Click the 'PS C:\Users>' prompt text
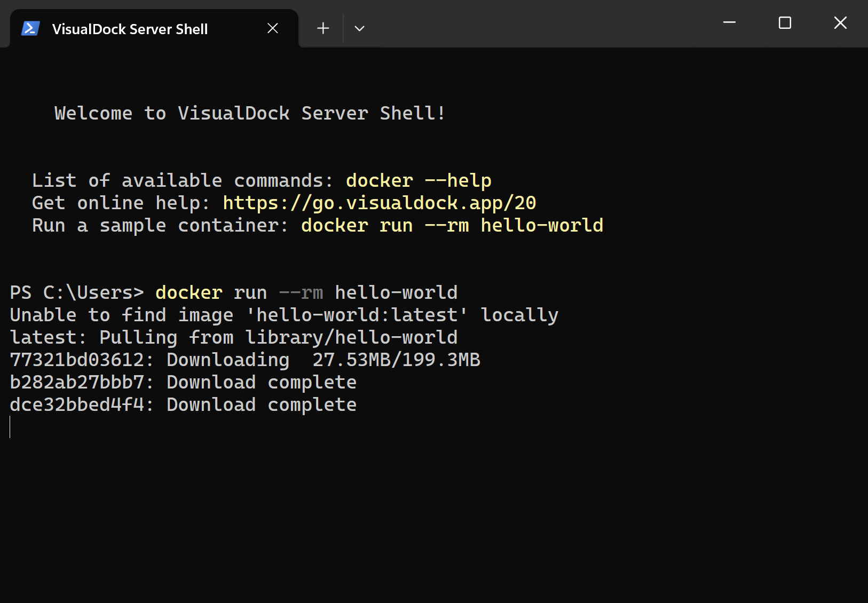This screenshot has height=603, width=868. [77, 292]
